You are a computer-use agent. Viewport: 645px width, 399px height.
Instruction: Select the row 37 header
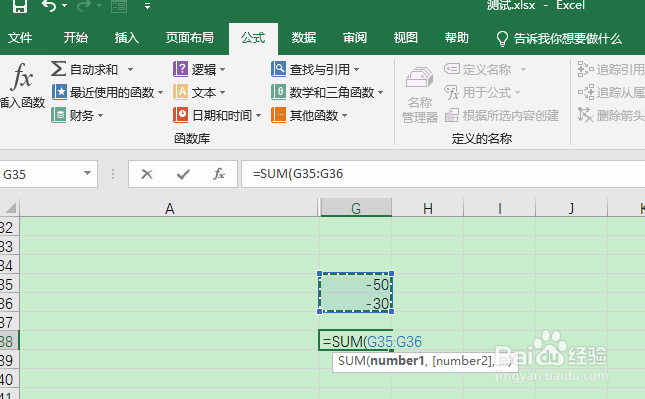(x=8, y=322)
